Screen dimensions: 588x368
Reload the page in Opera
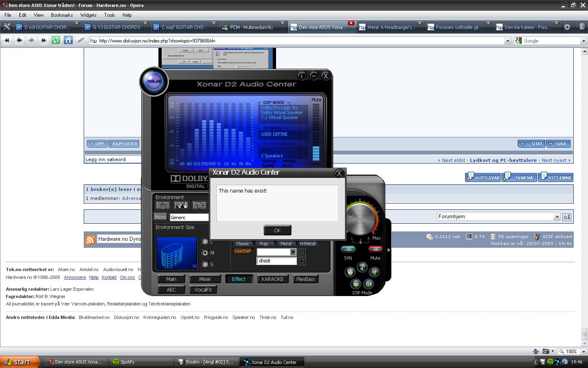coord(56,40)
